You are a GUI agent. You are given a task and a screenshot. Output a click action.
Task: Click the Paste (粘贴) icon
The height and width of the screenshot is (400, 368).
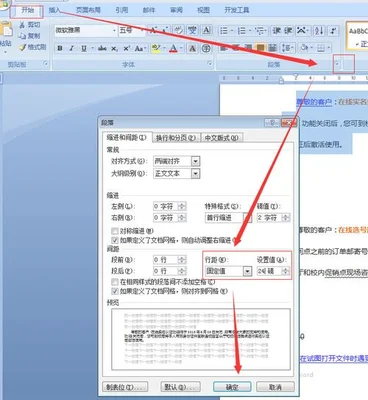[6, 30]
